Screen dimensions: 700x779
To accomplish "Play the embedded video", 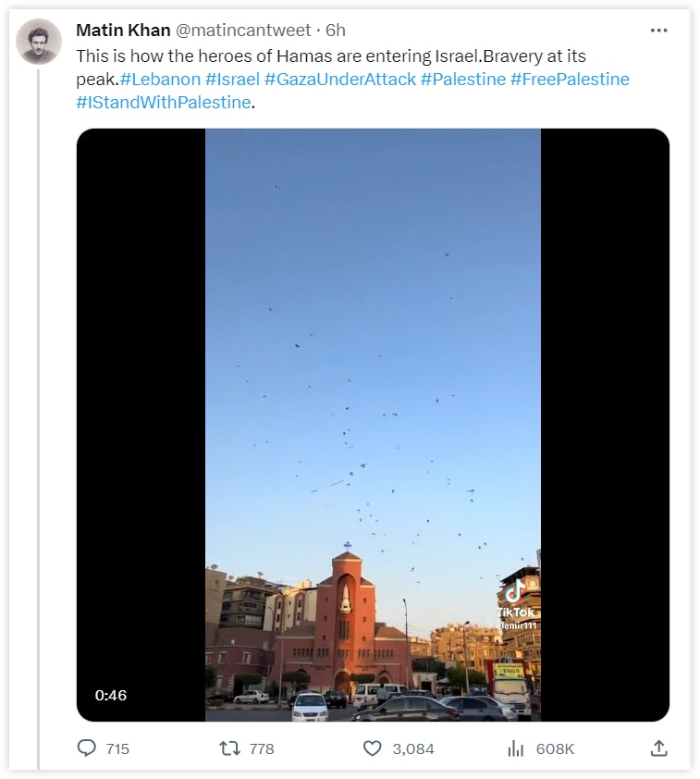I will pyautogui.click(x=373, y=425).
